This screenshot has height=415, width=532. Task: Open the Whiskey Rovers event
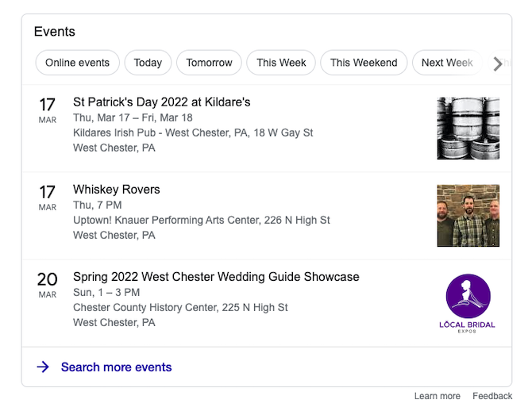pos(117,190)
